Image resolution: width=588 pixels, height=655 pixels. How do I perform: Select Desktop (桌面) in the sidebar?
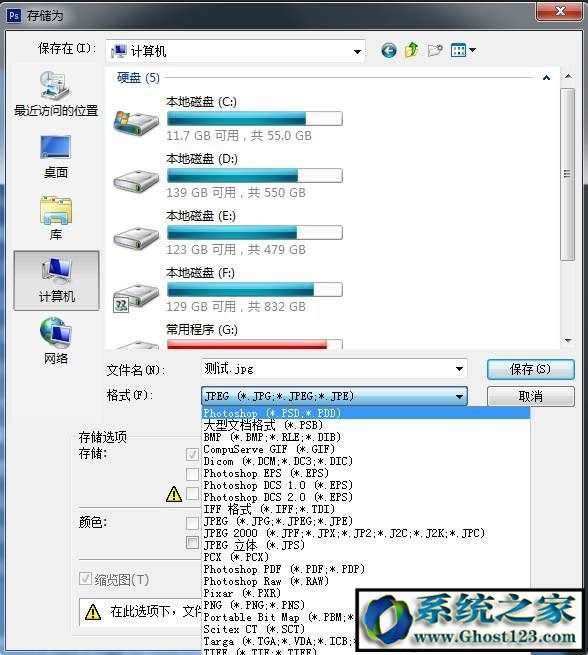pyautogui.click(x=56, y=157)
